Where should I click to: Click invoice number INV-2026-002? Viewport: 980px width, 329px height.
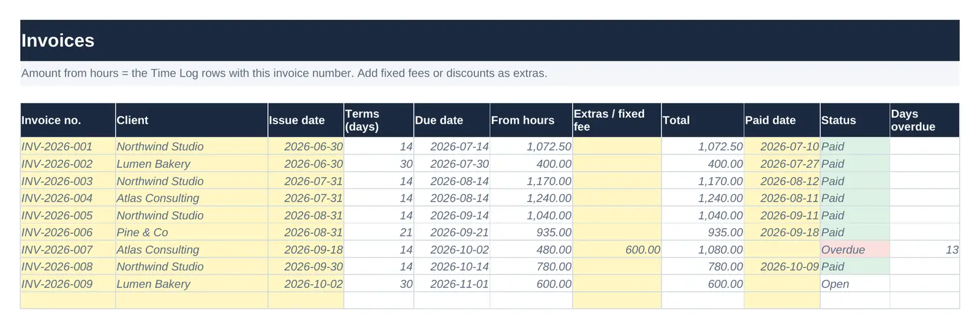coord(68,164)
